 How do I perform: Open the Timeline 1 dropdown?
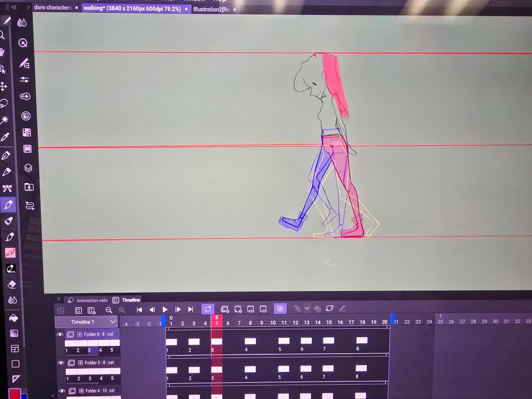coord(86,322)
